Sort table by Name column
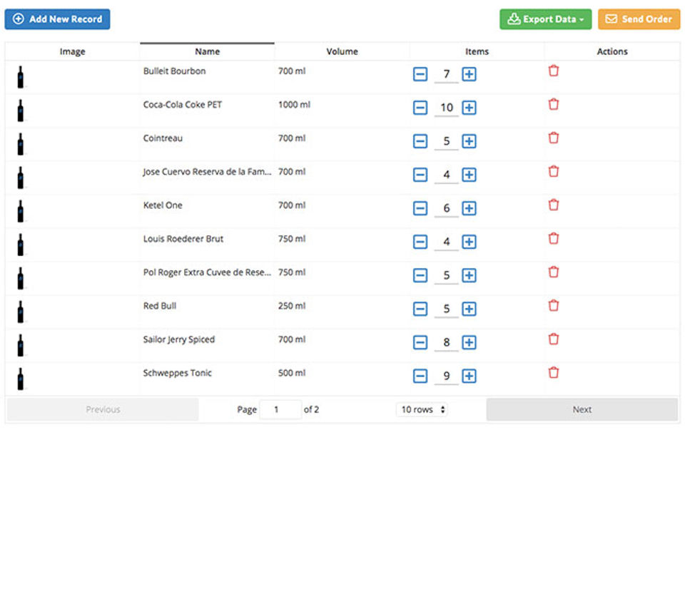The image size is (685, 616). point(207,51)
